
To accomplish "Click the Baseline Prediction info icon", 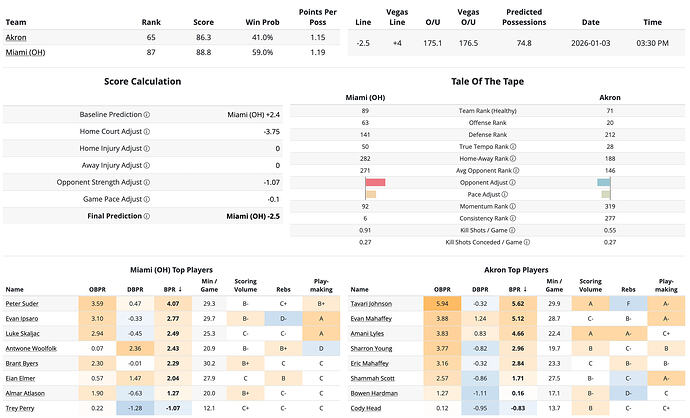I will pos(148,115).
